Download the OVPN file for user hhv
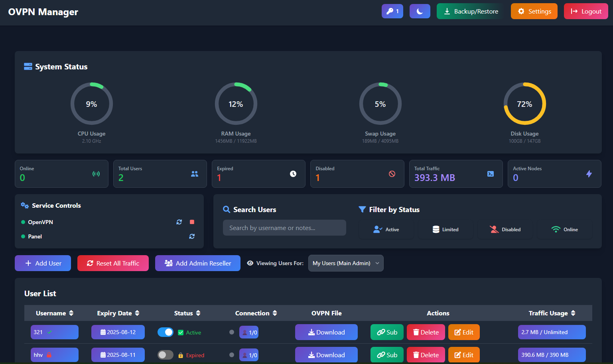The height and width of the screenshot is (364, 613). click(x=326, y=354)
